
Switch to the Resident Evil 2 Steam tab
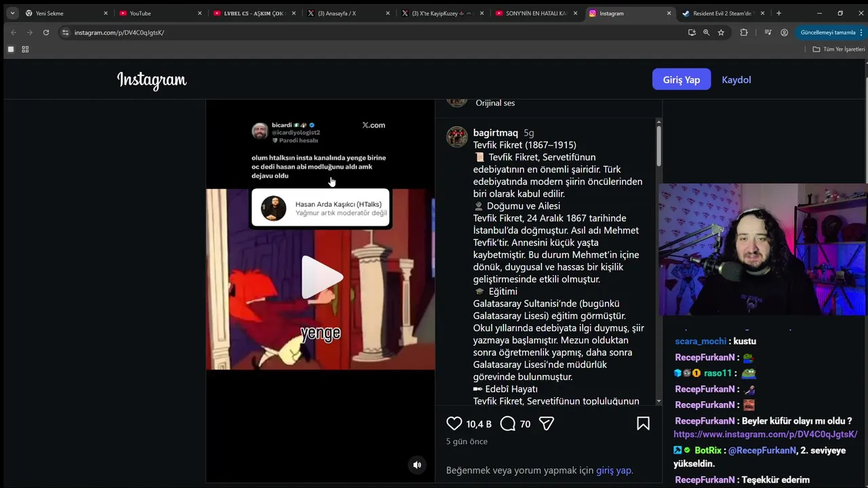pos(724,13)
